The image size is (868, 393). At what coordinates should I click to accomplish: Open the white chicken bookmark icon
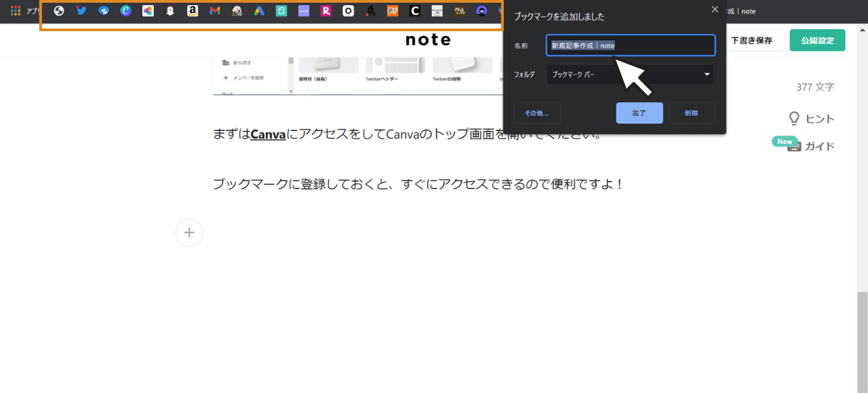tap(170, 11)
